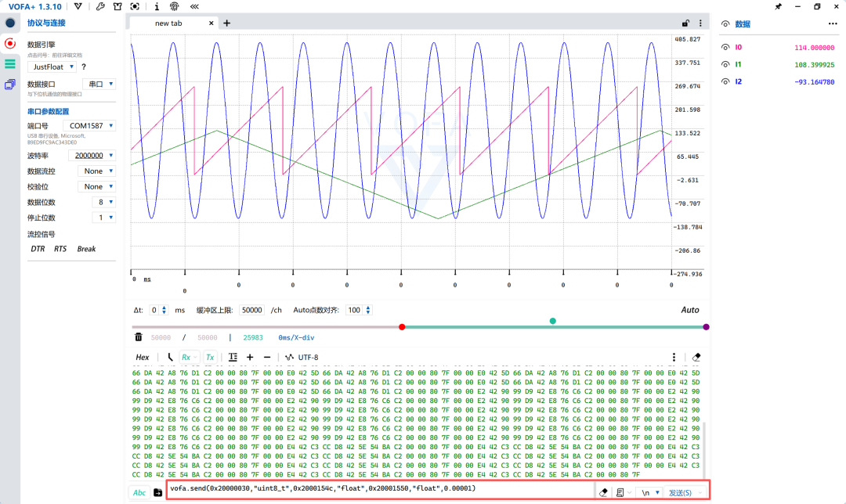Expand the baud rate 2000000 dropdown
Screen dimensions: 846x504
[91, 156]
